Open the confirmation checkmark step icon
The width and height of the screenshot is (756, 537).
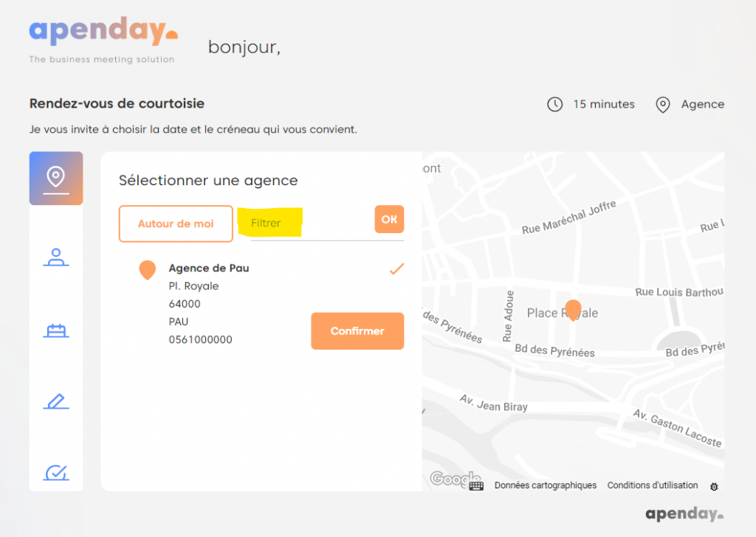click(56, 472)
